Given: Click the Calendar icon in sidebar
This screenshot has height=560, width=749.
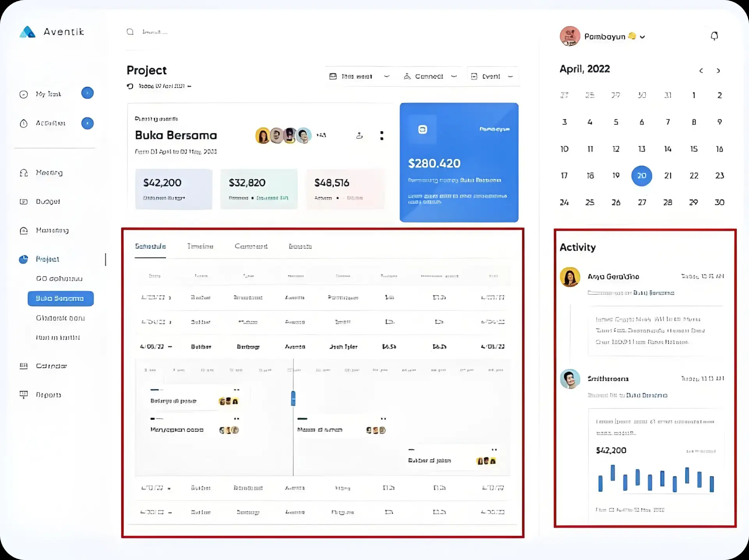Looking at the screenshot, I should pyautogui.click(x=24, y=366).
